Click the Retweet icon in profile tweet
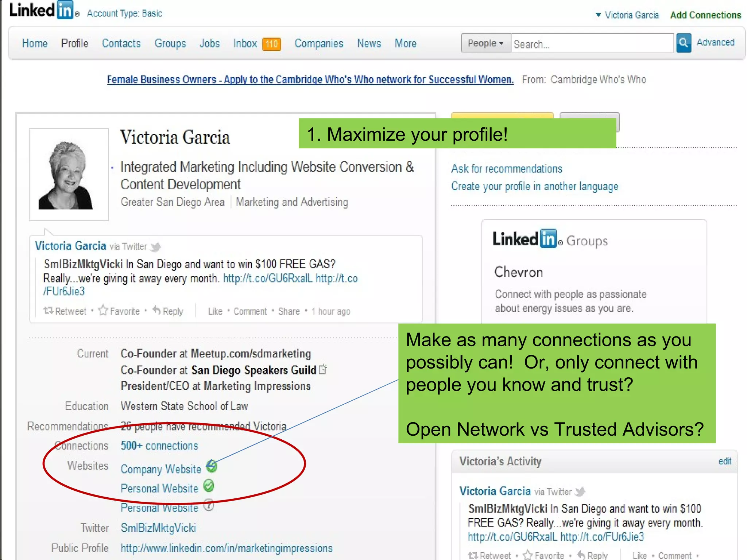This screenshot has height=560, width=747. 48,311
